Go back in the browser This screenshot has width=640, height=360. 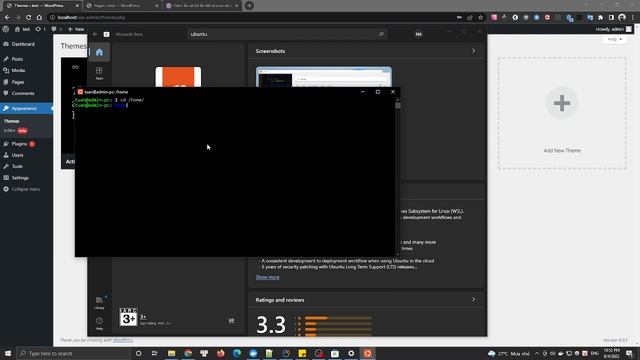click(x=7, y=18)
